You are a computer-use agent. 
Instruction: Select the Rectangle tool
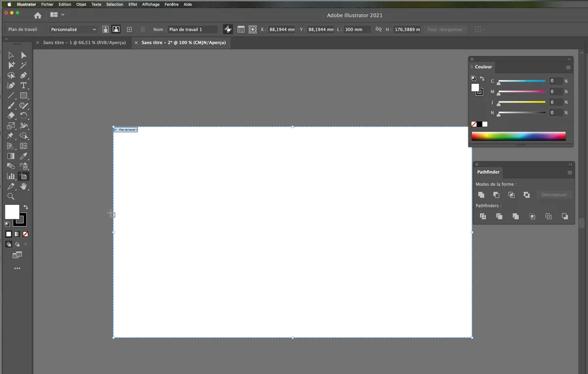click(24, 96)
